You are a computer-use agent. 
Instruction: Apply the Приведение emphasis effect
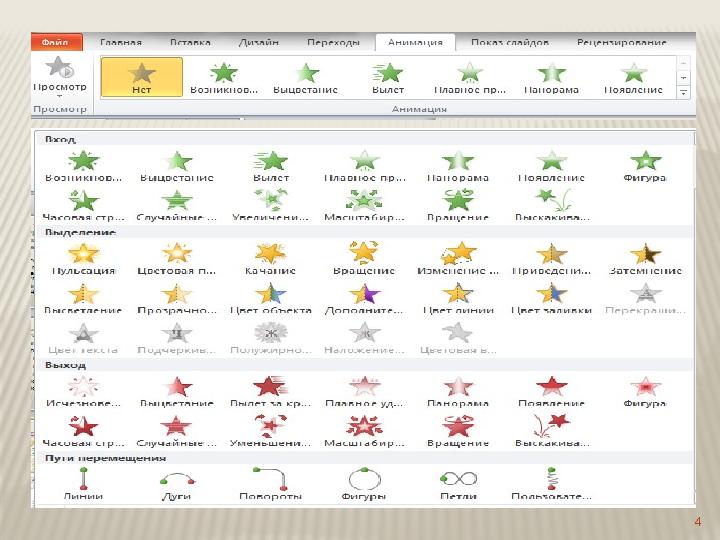coord(552,259)
